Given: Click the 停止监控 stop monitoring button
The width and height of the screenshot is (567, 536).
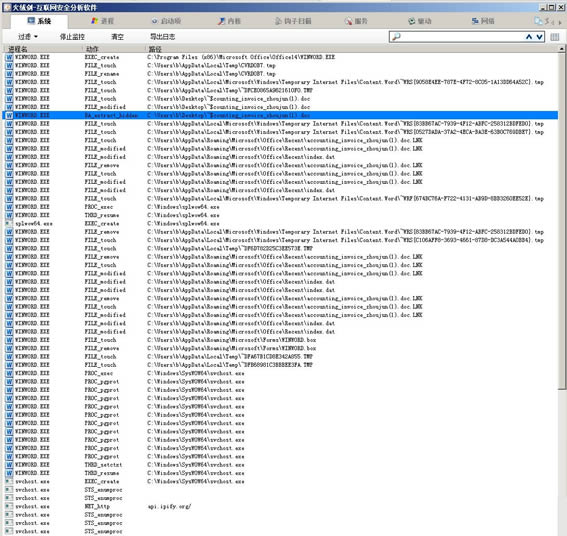Looking at the screenshot, I should click(72, 37).
